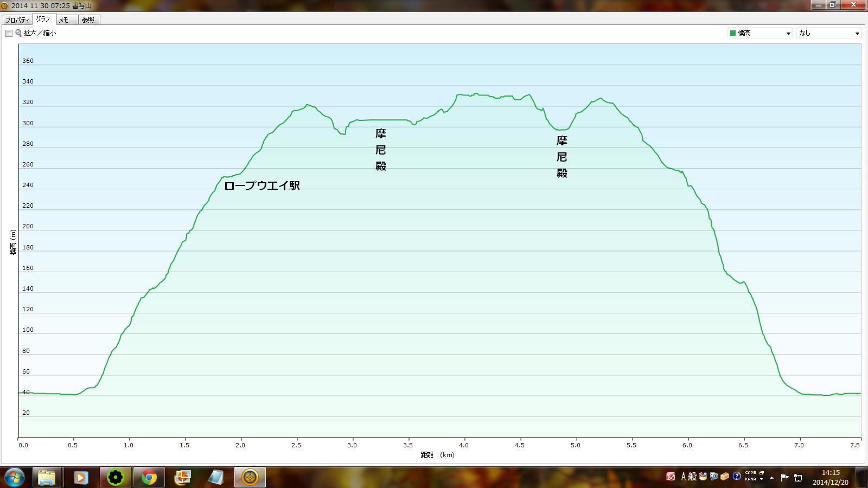Toggle the CAPS lock indicator
The image size is (868, 488).
click(x=750, y=473)
